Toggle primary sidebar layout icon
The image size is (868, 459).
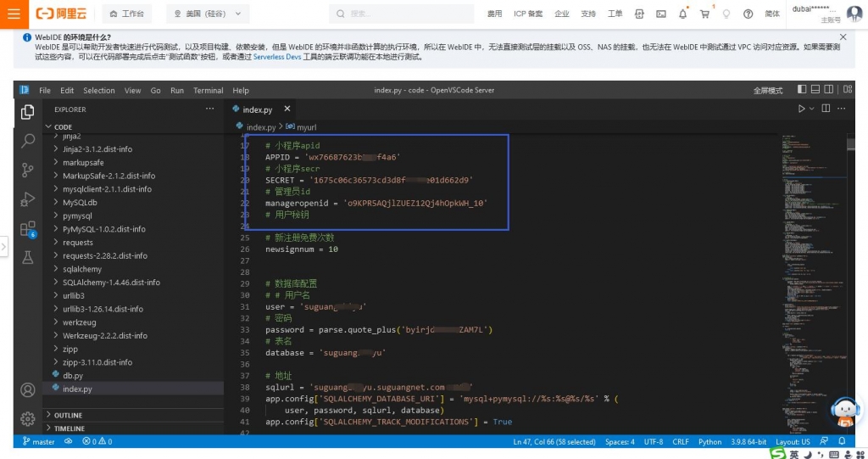[802, 89]
